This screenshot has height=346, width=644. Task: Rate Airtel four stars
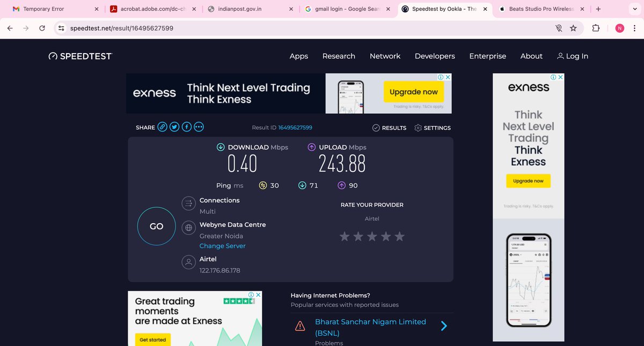pyautogui.click(x=386, y=236)
